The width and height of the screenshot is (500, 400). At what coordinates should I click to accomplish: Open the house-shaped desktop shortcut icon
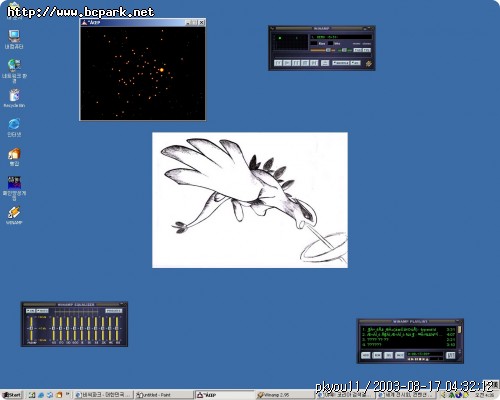14,157
